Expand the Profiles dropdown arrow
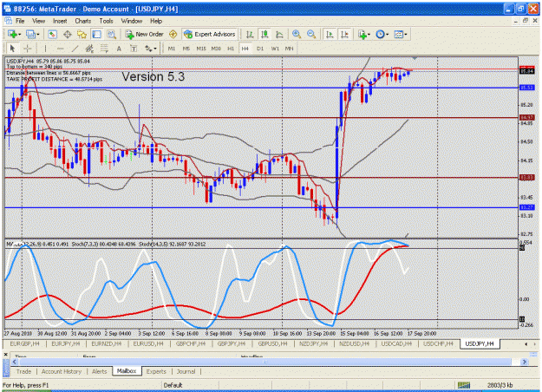Viewport: 542px width, 392px height. [x=37, y=35]
